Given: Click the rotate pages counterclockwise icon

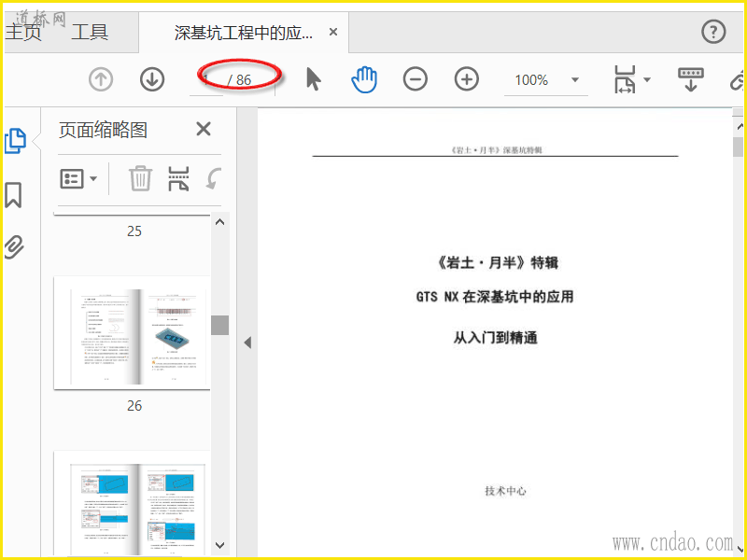Looking at the screenshot, I should (x=213, y=179).
